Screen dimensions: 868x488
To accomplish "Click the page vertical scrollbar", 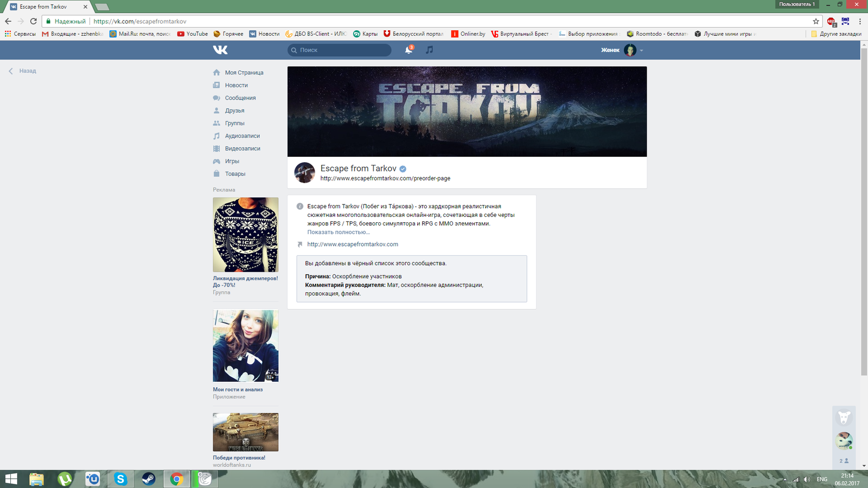I will tap(864, 212).
